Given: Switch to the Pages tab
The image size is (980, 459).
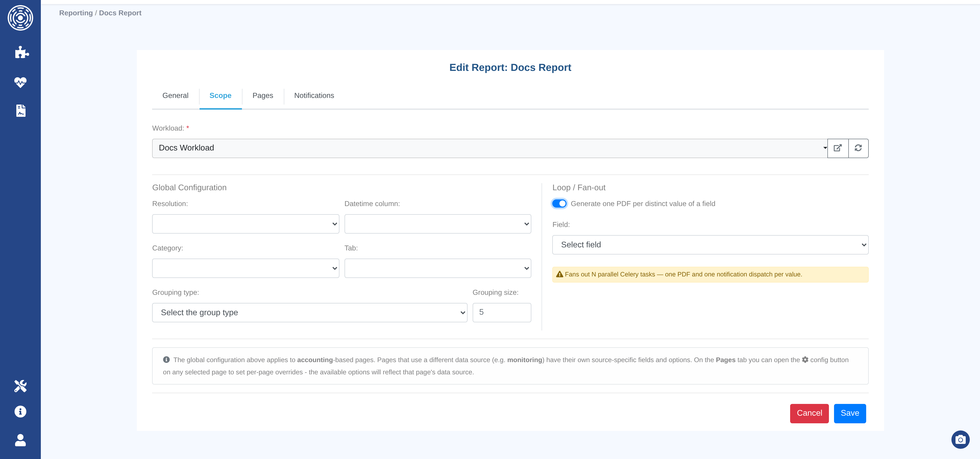Looking at the screenshot, I should coord(263,96).
